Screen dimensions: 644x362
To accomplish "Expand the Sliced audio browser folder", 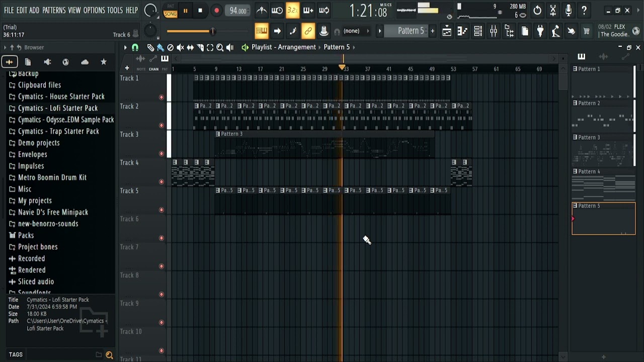I will [x=31, y=282].
